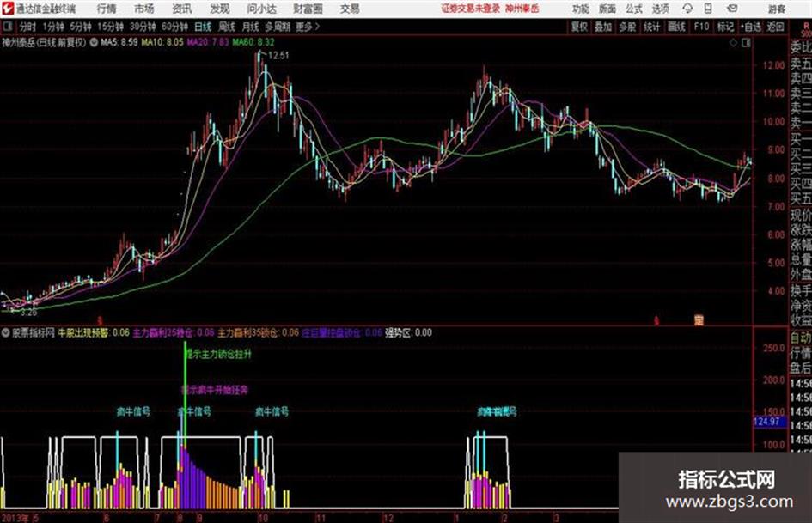Add stock with 自选 button
Screen dimensions: 812x523
pyautogui.click(x=750, y=27)
